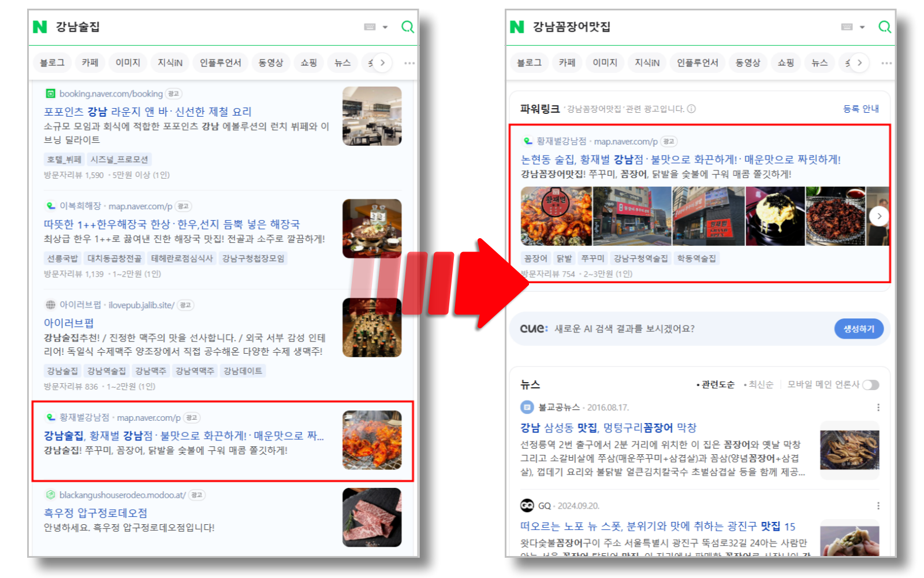Viewport: 924px width, 578px height.
Task: Click 강남역맥주 tag chip
Action: click(195, 371)
